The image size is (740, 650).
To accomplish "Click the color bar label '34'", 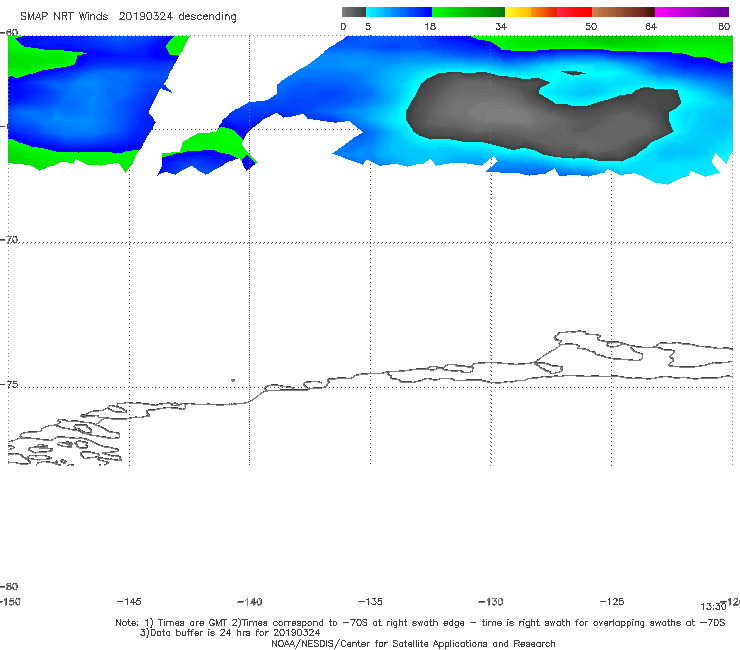I will pos(501,26).
